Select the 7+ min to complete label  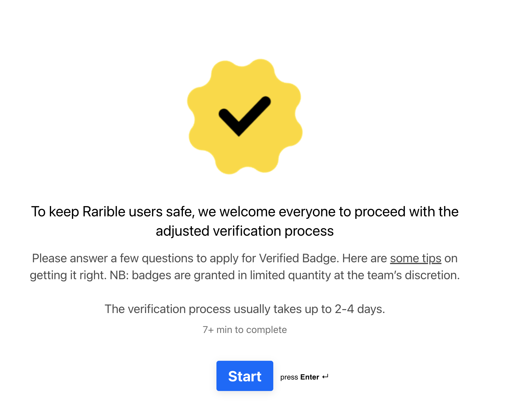click(x=244, y=330)
